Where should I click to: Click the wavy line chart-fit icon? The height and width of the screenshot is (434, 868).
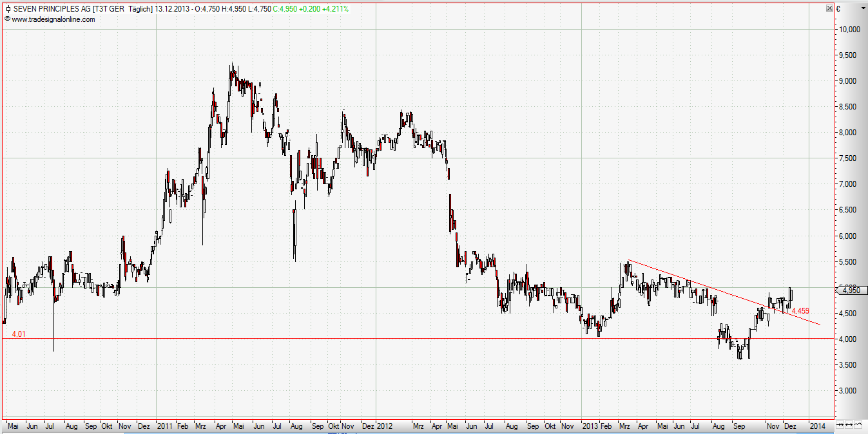[856, 425]
